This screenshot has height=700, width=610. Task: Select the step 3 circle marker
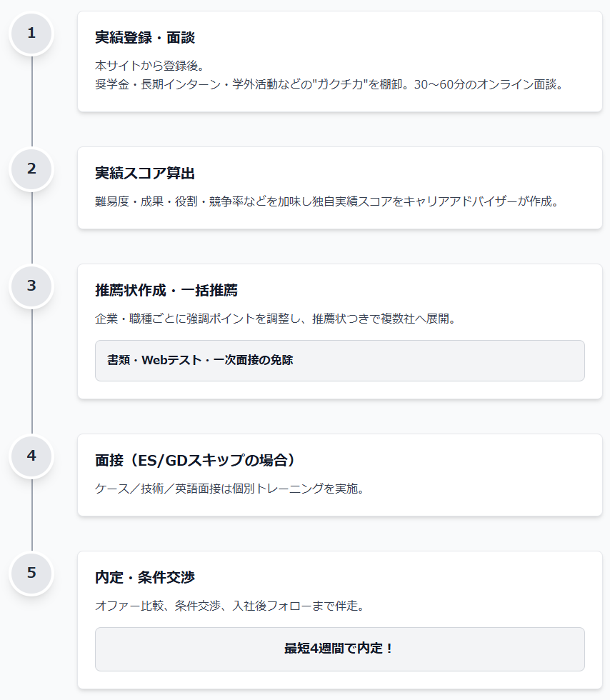tap(31, 286)
